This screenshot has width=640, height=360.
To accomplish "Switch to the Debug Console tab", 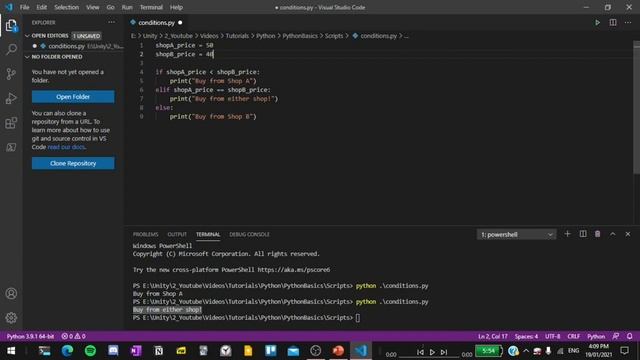I will (249, 234).
